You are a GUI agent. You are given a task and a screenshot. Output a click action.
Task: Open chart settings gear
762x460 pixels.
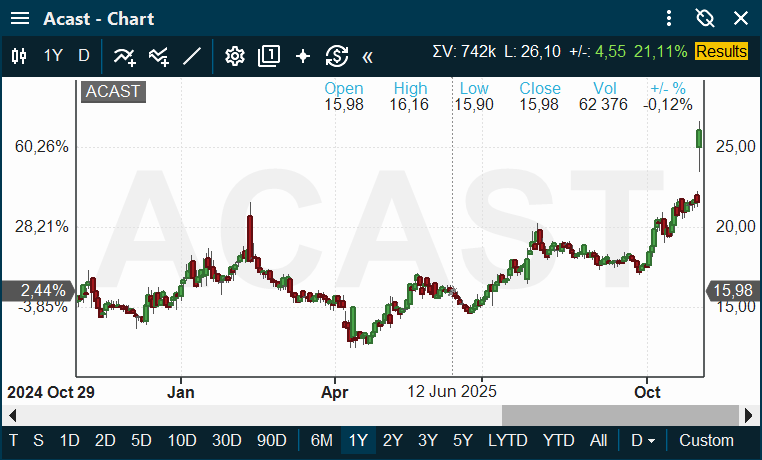coord(235,56)
